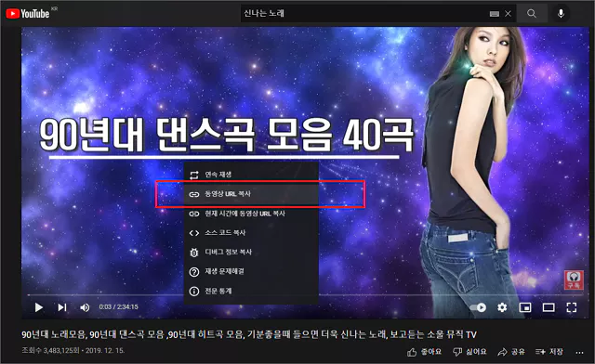Save the video to playlist 저장

pyautogui.click(x=549, y=352)
